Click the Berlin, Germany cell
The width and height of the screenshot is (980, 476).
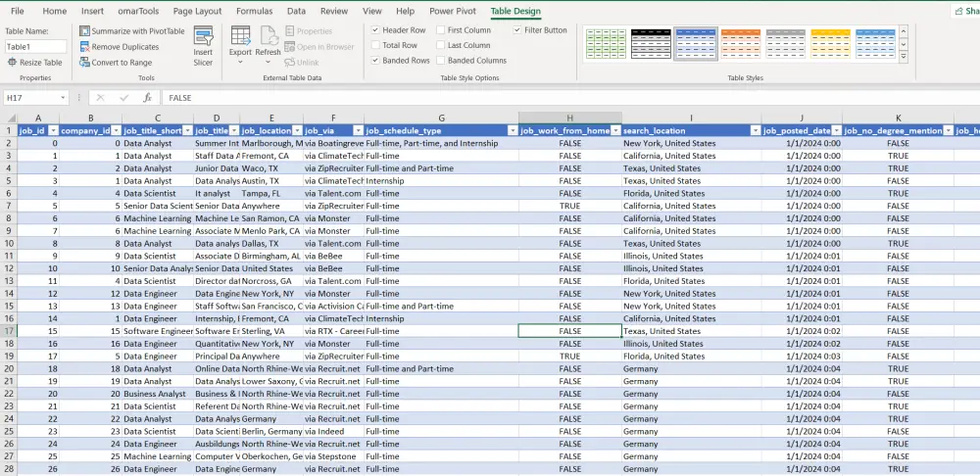pyautogui.click(x=271, y=432)
